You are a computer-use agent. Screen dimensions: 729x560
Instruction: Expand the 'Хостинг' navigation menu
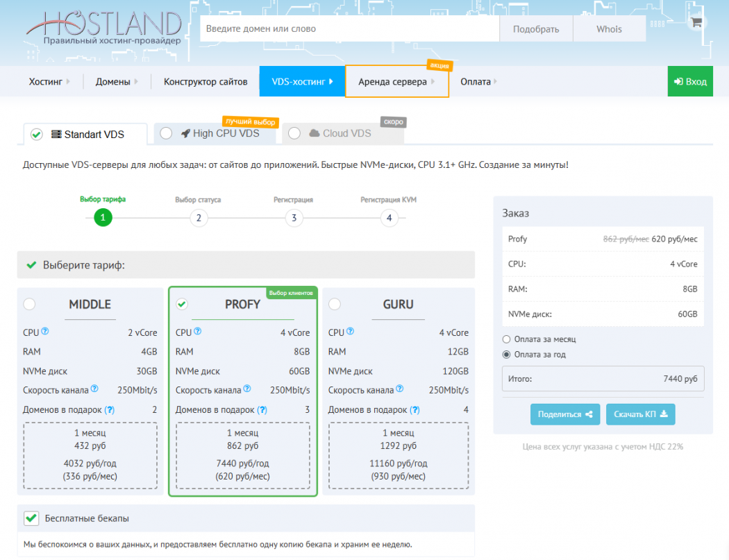(x=50, y=82)
